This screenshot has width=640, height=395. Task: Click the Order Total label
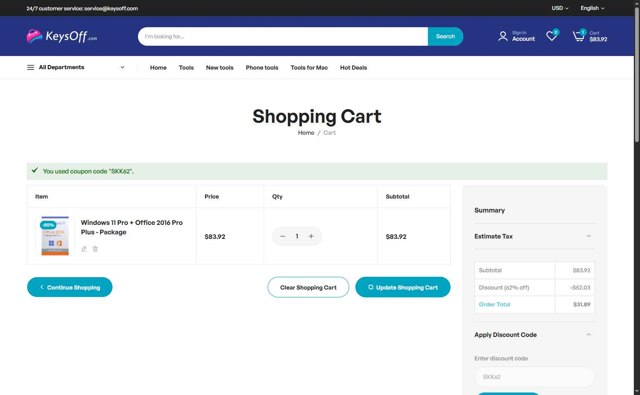click(x=494, y=304)
